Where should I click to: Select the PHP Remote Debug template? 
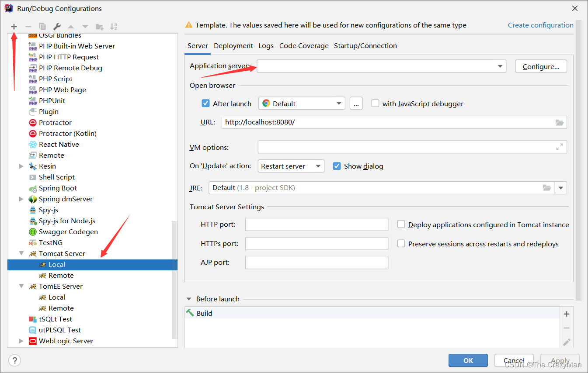pos(70,68)
